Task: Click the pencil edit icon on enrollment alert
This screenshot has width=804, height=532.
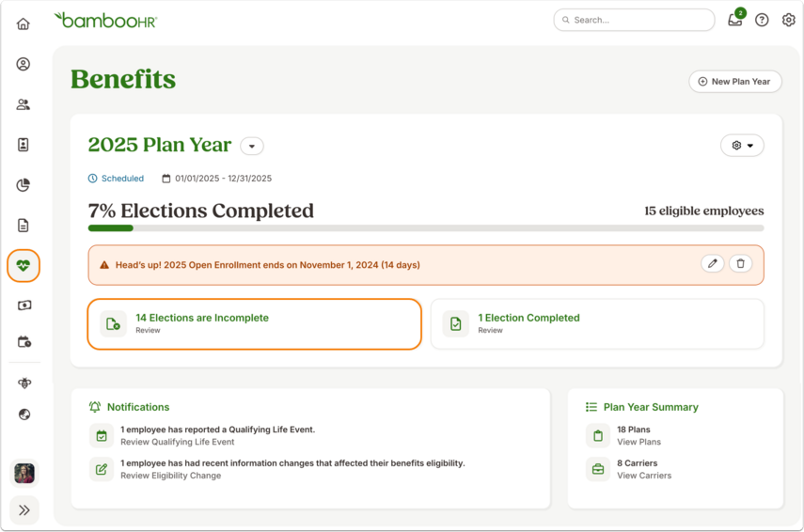Action: (712, 263)
